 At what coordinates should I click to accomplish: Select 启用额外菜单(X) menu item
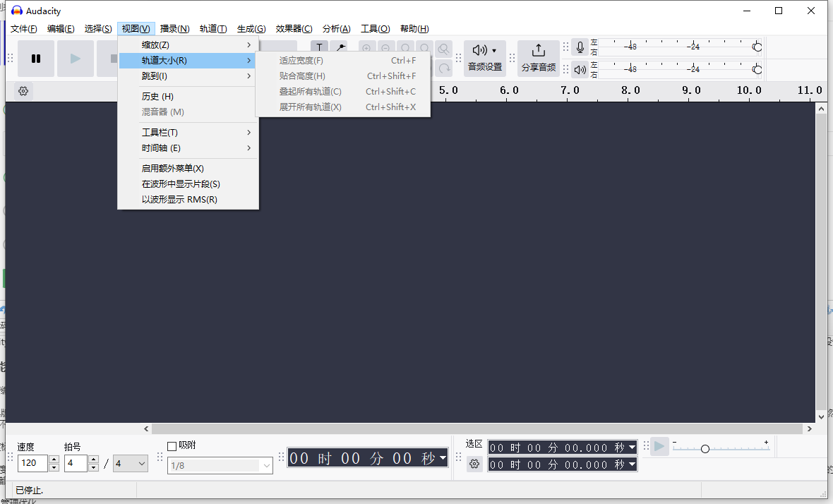pyautogui.click(x=188, y=169)
